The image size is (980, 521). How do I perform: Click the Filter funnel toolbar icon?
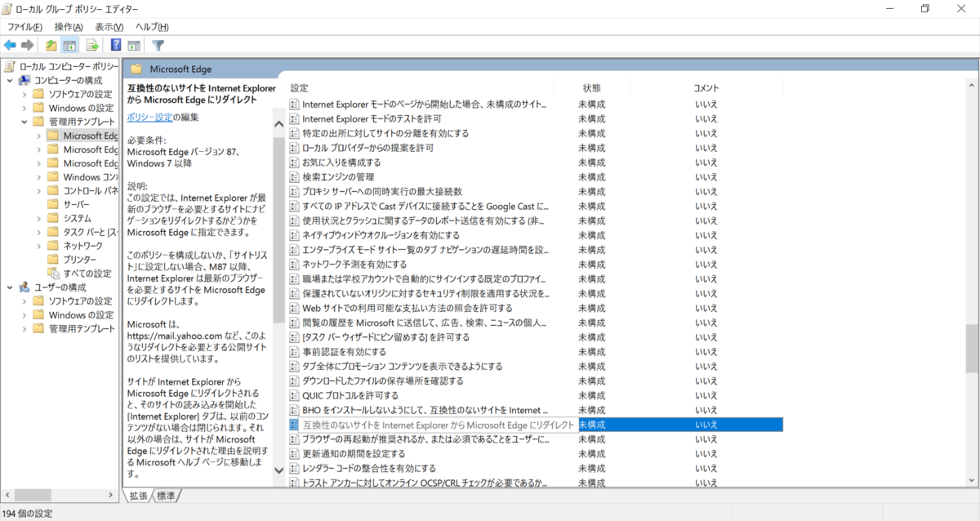click(158, 45)
